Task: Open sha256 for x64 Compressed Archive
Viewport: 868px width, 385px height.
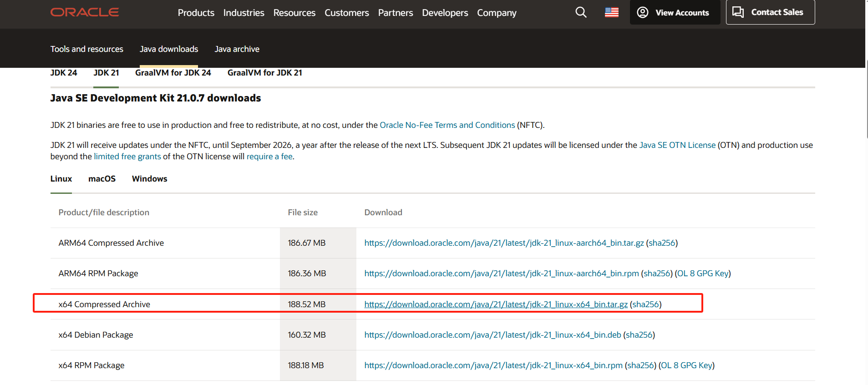Action: [646, 304]
